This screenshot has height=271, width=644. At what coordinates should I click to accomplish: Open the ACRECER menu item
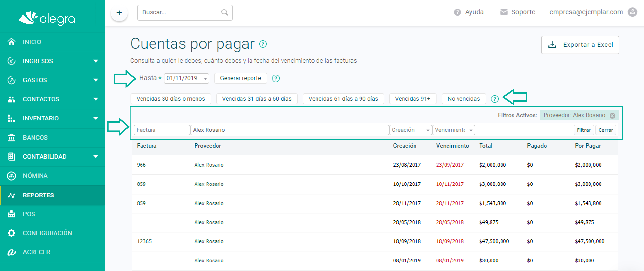point(52,252)
